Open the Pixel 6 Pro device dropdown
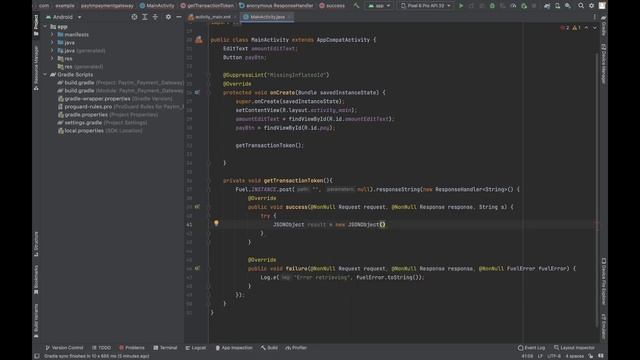 point(426,6)
